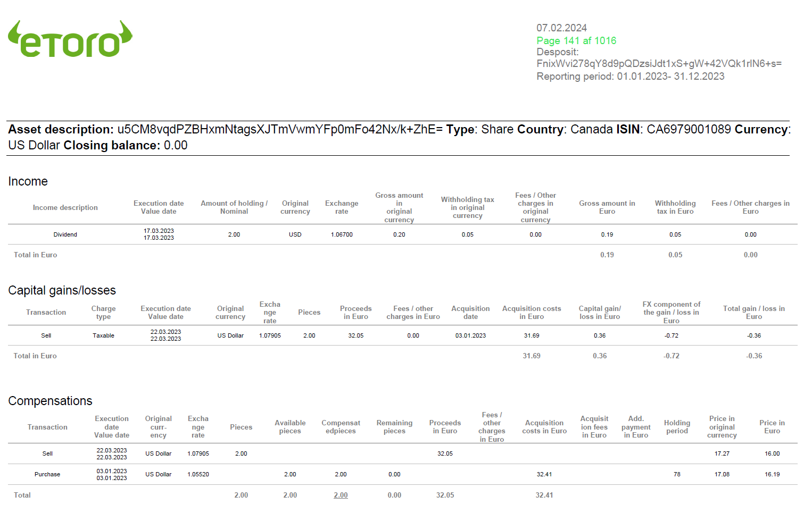
Task: Click the Taxable charge type cell
Action: tap(103, 335)
